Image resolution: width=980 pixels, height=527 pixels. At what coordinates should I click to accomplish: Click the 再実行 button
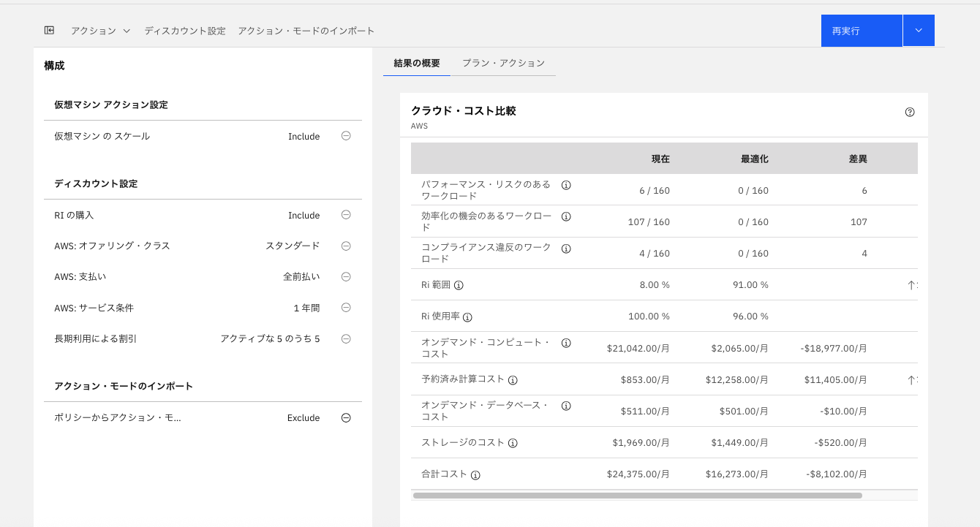(x=861, y=31)
